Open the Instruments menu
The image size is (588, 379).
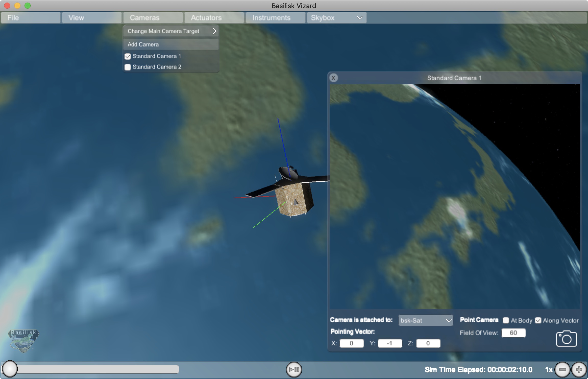click(x=275, y=18)
